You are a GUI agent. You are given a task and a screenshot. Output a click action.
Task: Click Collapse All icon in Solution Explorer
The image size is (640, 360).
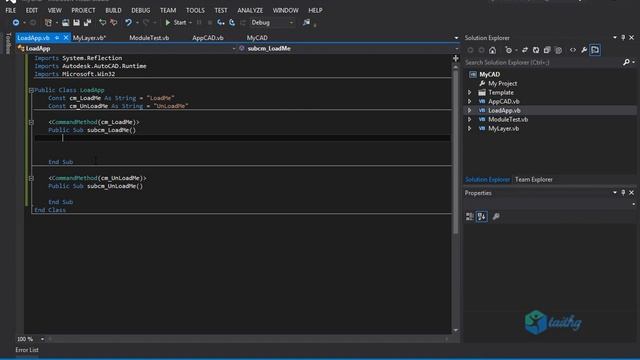[547, 50]
